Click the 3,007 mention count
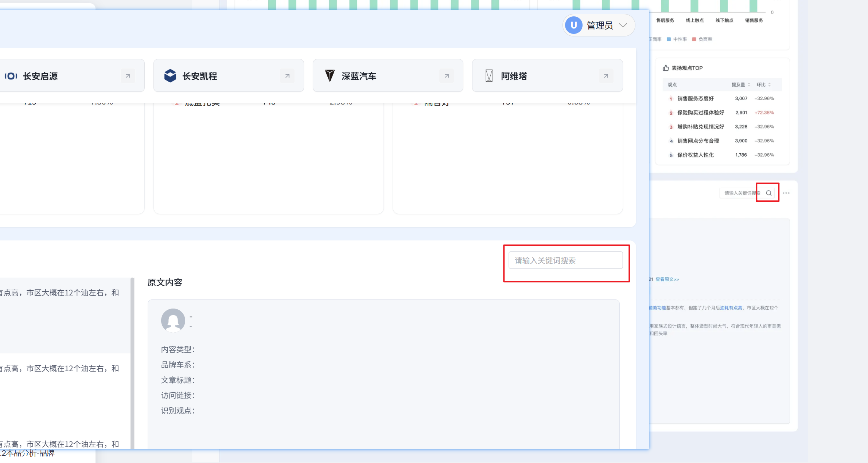The width and height of the screenshot is (868, 463). point(741,98)
